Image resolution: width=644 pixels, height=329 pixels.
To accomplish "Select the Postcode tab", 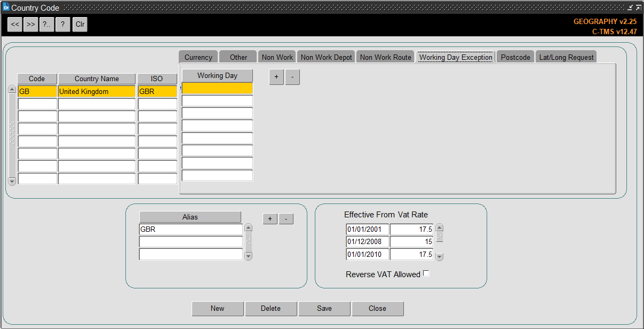I will pyautogui.click(x=515, y=57).
